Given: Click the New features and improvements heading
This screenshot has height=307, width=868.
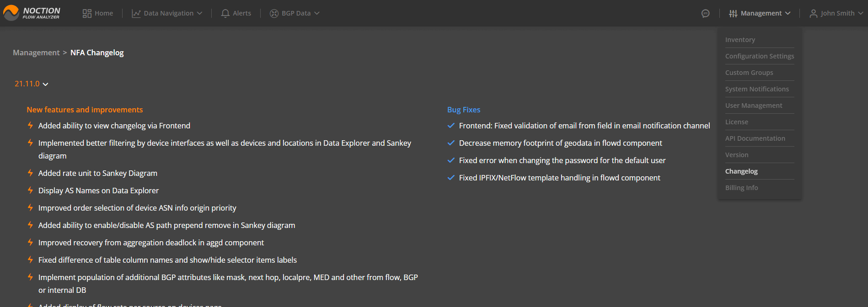Looking at the screenshot, I should pos(85,110).
